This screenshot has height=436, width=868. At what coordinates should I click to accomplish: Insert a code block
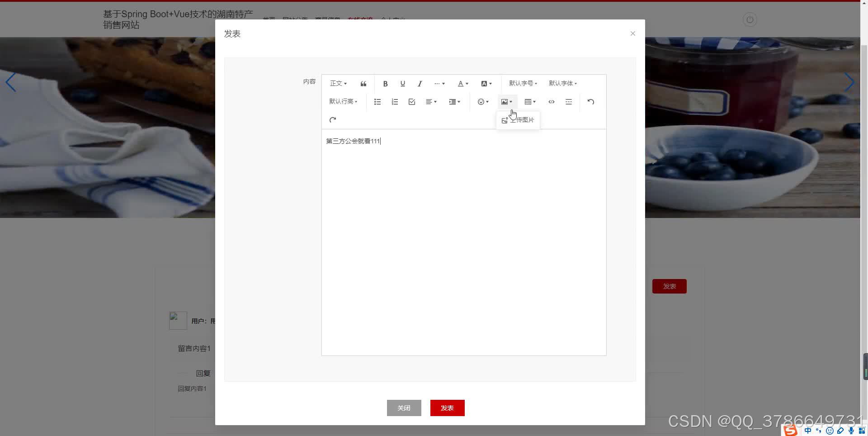552,102
